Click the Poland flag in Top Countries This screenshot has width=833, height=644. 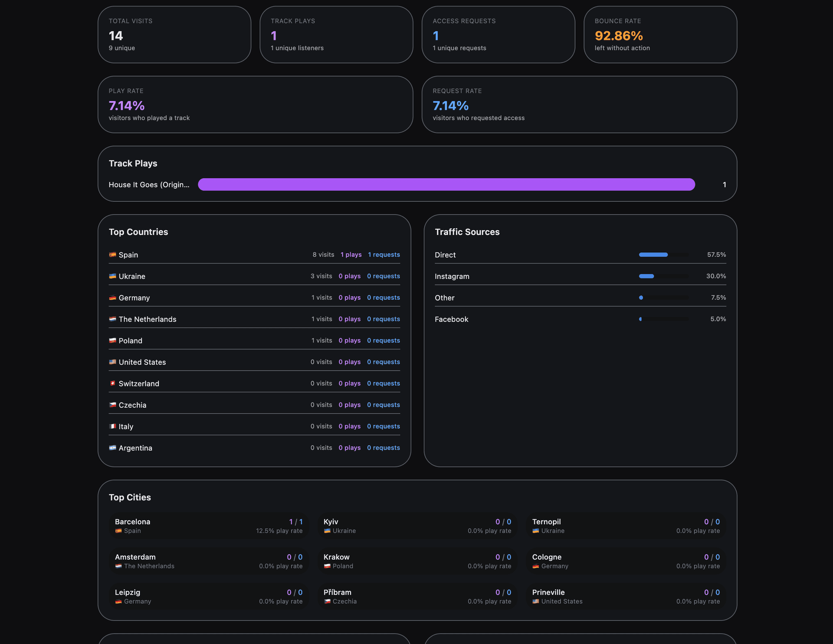pos(112,340)
